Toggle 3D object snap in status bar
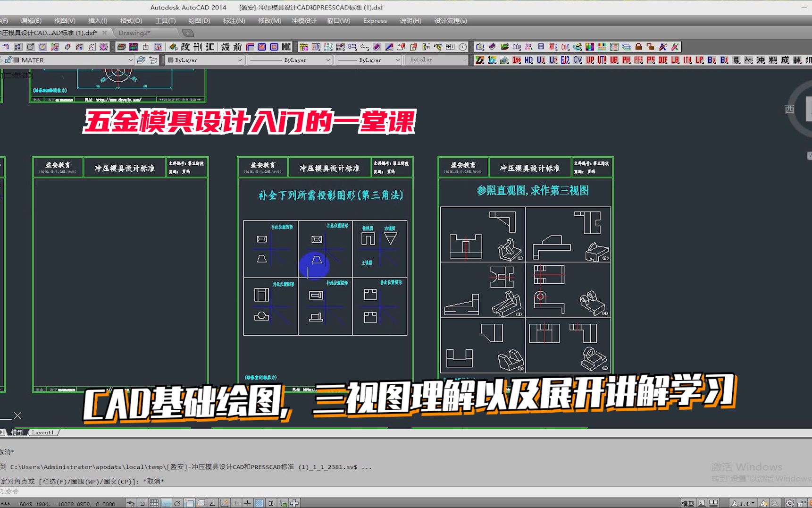Image resolution: width=812 pixels, height=508 pixels. (x=201, y=503)
